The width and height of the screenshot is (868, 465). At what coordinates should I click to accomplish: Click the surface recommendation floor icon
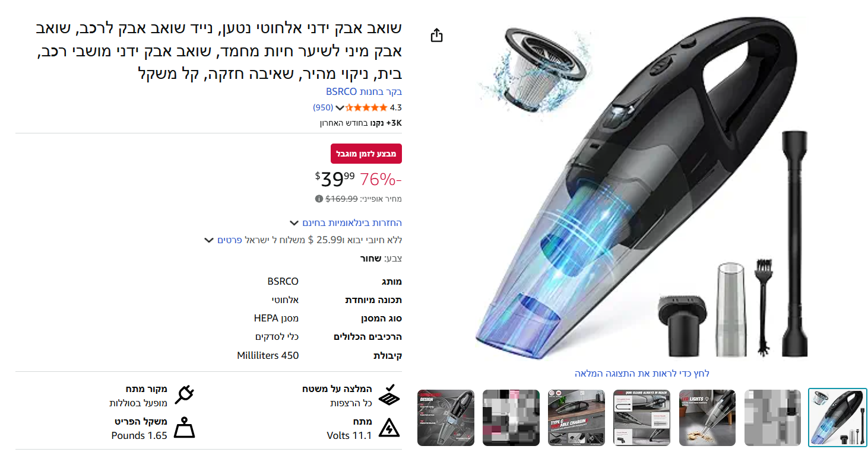(389, 394)
